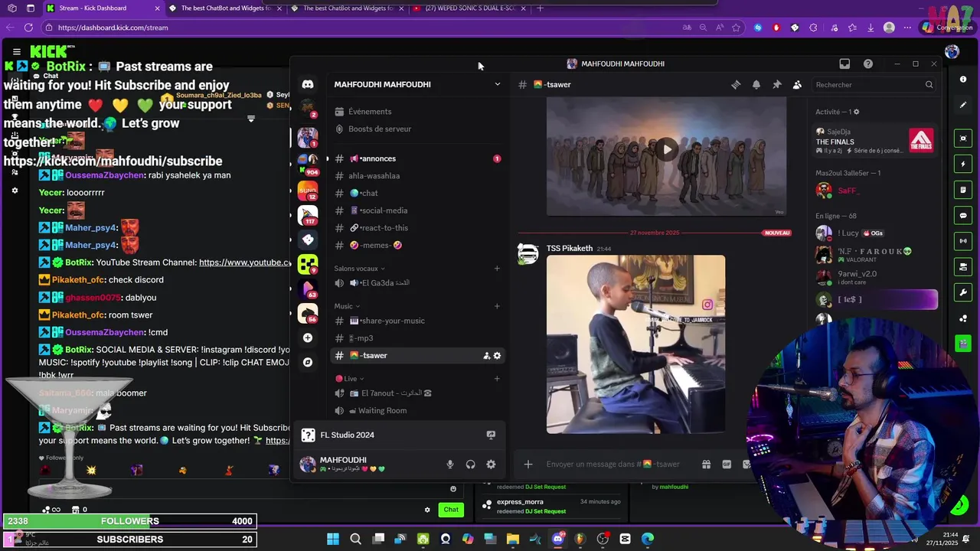Collapse Salons vocaux category
This screenshot has height=551, width=980.
(359, 269)
